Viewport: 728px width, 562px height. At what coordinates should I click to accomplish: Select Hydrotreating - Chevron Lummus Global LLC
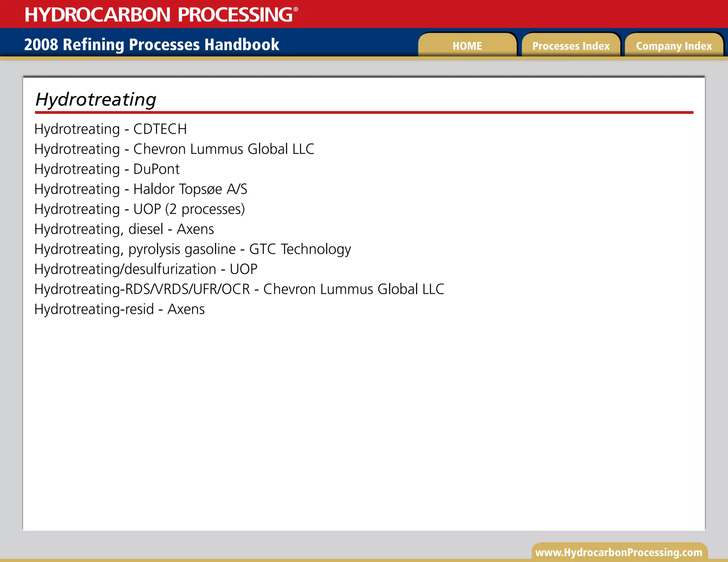click(x=174, y=149)
